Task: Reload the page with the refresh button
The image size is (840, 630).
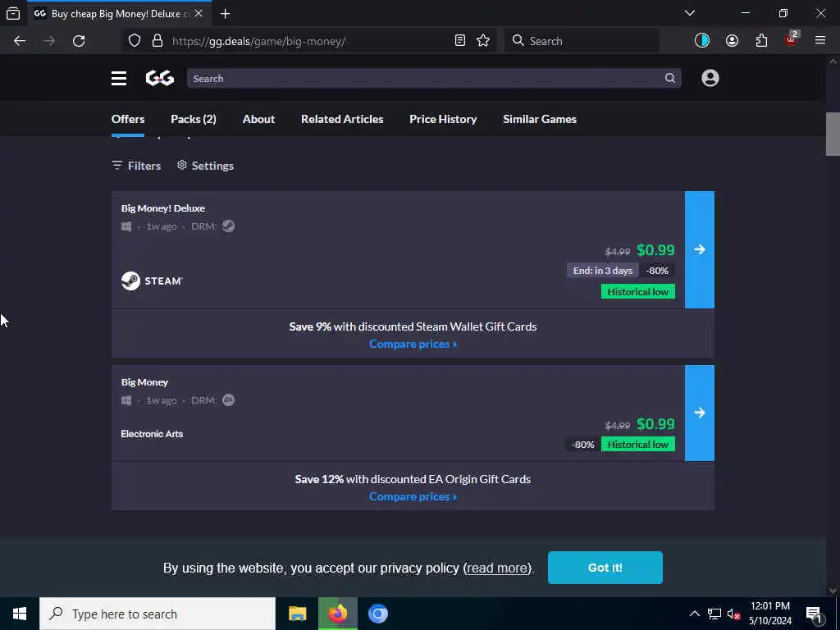Action: click(79, 41)
